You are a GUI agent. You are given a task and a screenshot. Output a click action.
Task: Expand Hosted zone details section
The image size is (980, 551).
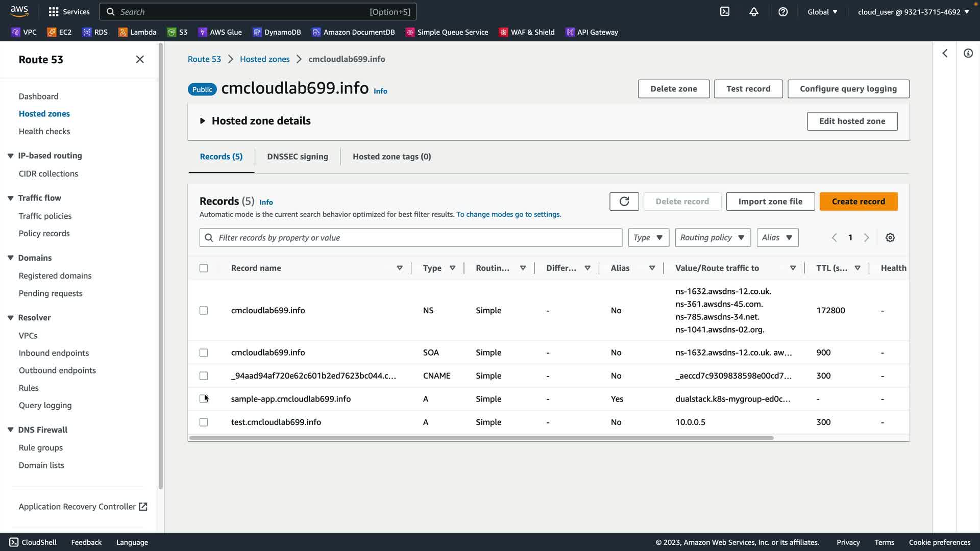click(203, 121)
